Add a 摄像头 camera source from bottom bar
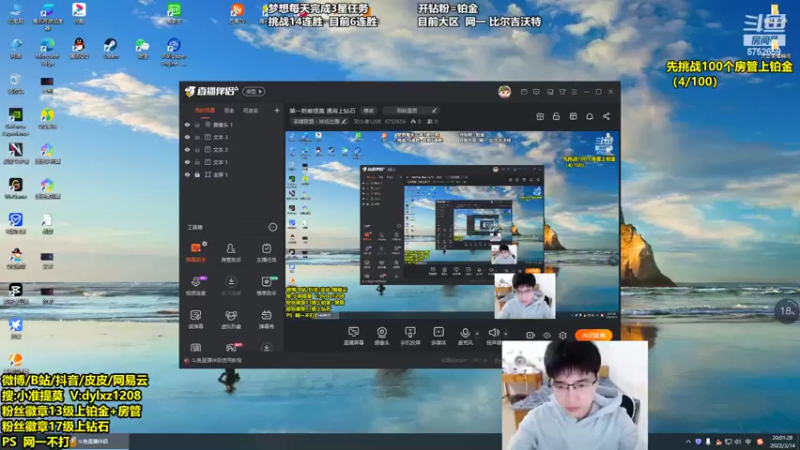This screenshot has height=450, width=800. pyautogui.click(x=382, y=336)
